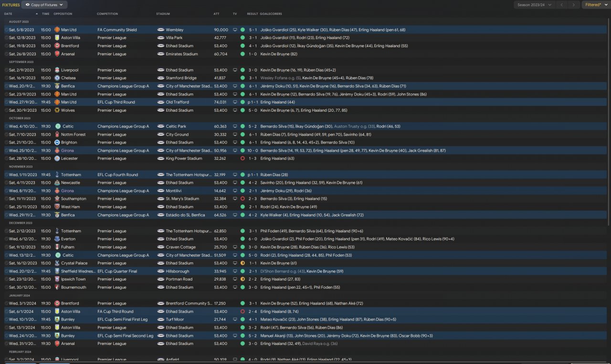Click the green win indicator in the Chelsea row
The height and width of the screenshot is (364, 611).
tap(242, 78)
